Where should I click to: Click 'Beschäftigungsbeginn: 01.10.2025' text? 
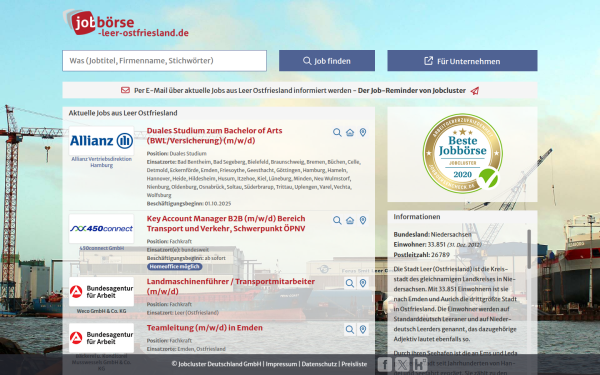click(189, 204)
